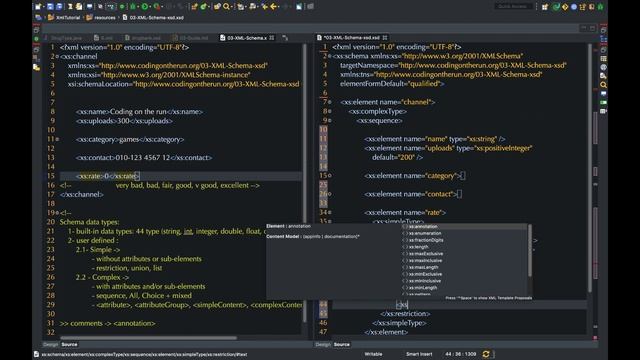Click the sync refresh icon in status bar
Image resolution: width=640 pixels, height=360 pixels.
tap(486, 354)
